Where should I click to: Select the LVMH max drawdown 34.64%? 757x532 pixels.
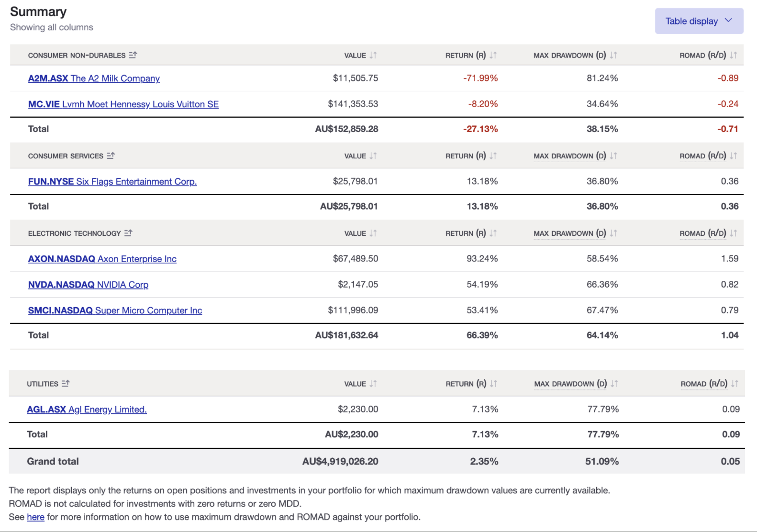602,104
